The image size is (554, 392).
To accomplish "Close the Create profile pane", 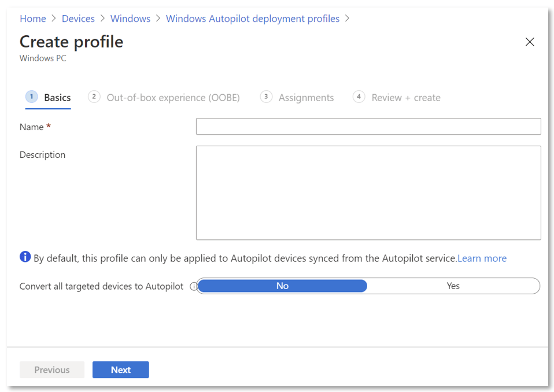I will pyautogui.click(x=529, y=42).
